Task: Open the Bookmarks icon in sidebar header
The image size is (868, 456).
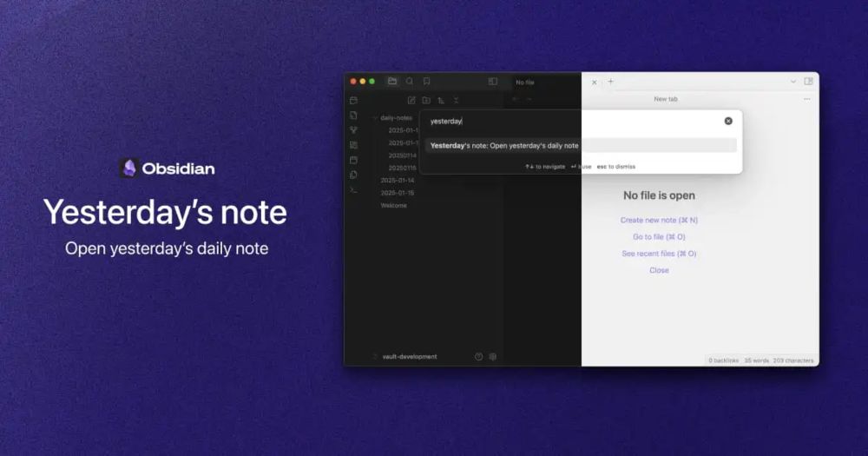Action: 427,82
